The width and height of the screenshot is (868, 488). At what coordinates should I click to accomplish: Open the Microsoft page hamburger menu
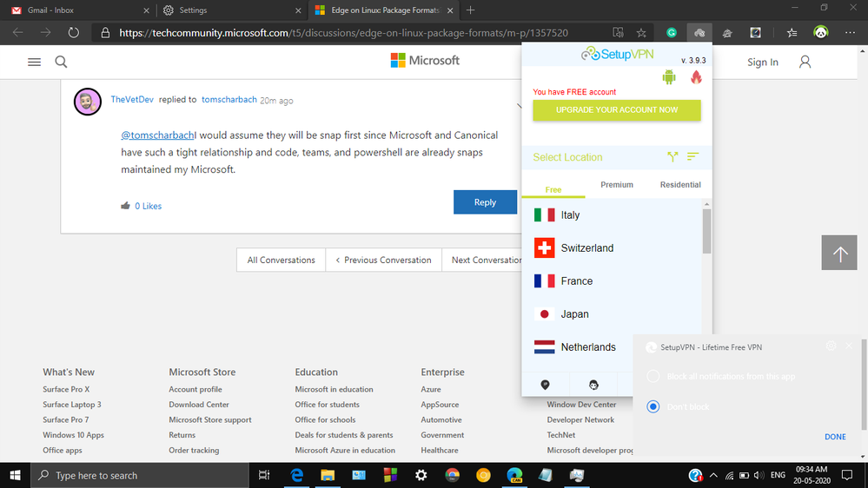(x=35, y=62)
